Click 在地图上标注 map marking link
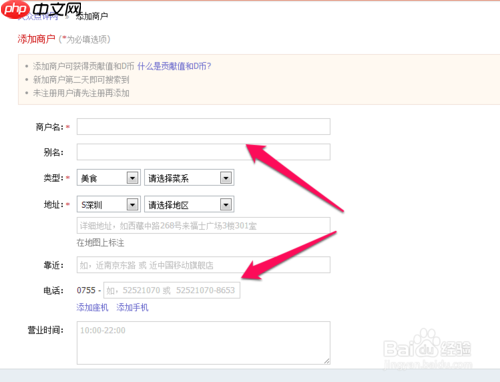Image resolution: width=500 pixels, height=382 pixels. click(x=100, y=243)
